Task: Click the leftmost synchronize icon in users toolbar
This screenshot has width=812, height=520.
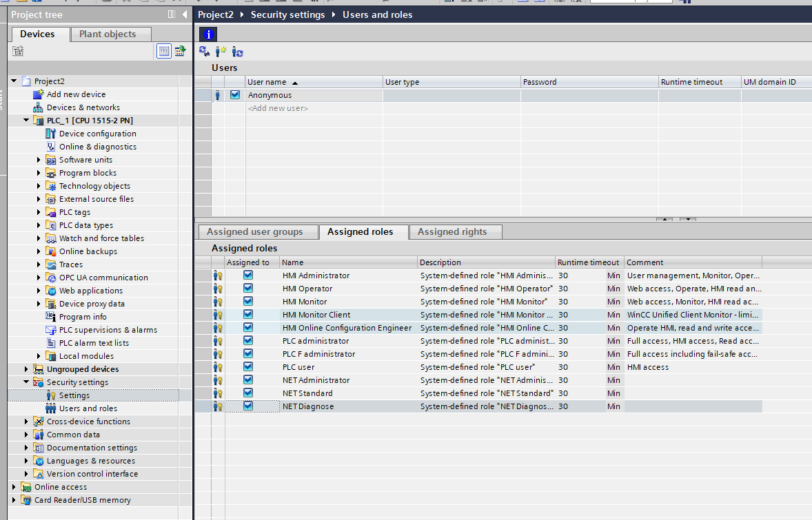Action: [204, 52]
